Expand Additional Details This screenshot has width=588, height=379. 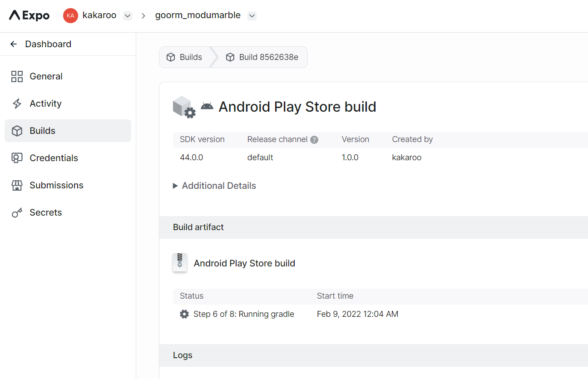(x=214, y=186)
